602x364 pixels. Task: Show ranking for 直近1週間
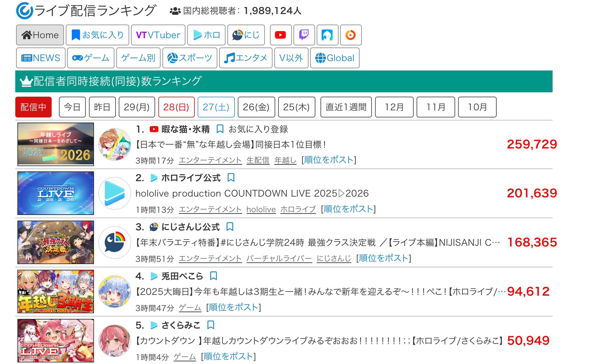(x=346, y=107)
